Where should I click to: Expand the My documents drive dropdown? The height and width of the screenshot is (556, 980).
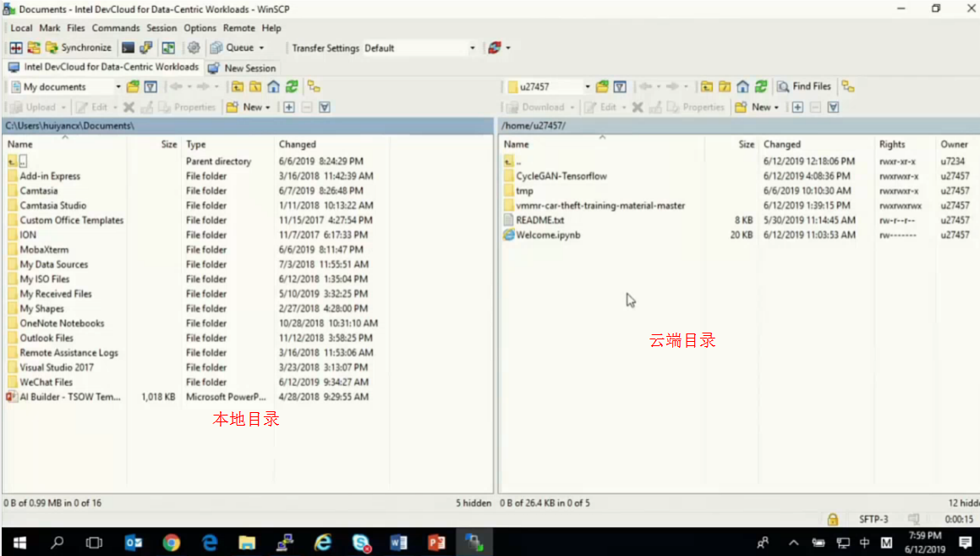118,87
